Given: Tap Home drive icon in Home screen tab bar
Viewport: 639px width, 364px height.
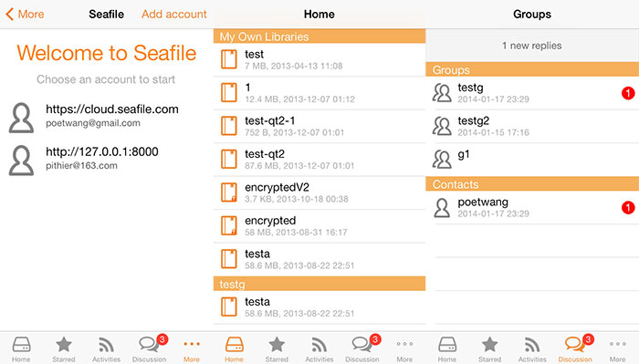Looking at the screenshot, I should [235, 345].
